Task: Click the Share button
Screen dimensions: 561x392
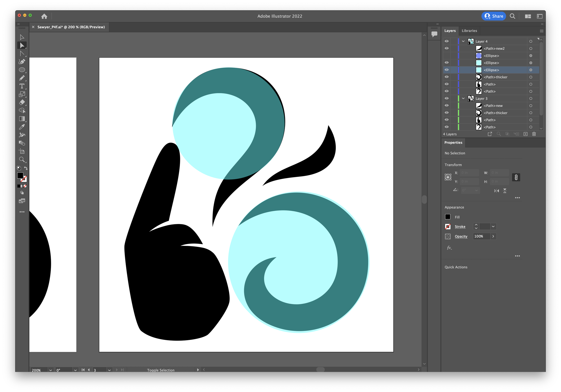Action: [x=493, y=16]
